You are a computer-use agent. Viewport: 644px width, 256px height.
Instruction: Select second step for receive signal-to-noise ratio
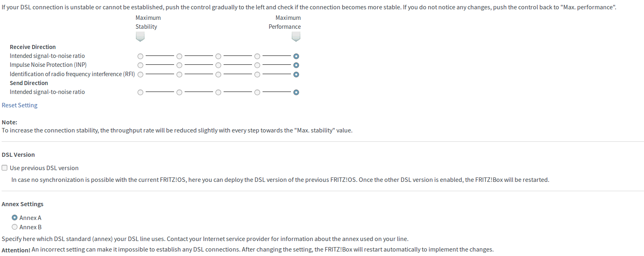tap(179, 56)
